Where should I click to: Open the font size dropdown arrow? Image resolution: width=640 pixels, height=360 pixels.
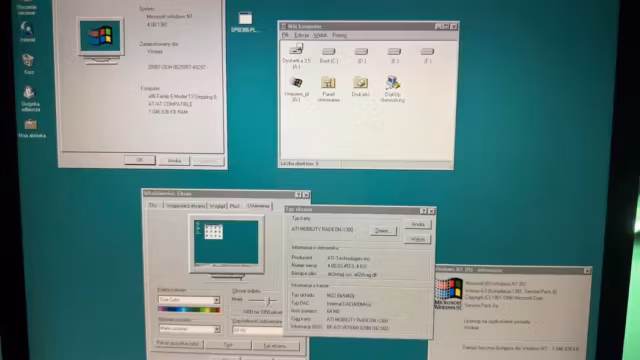click(217, 329)
